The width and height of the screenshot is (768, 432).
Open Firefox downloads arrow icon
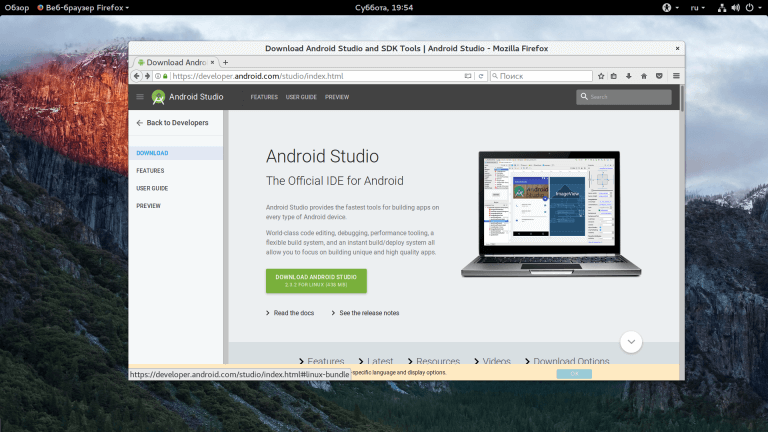[629, 76]
